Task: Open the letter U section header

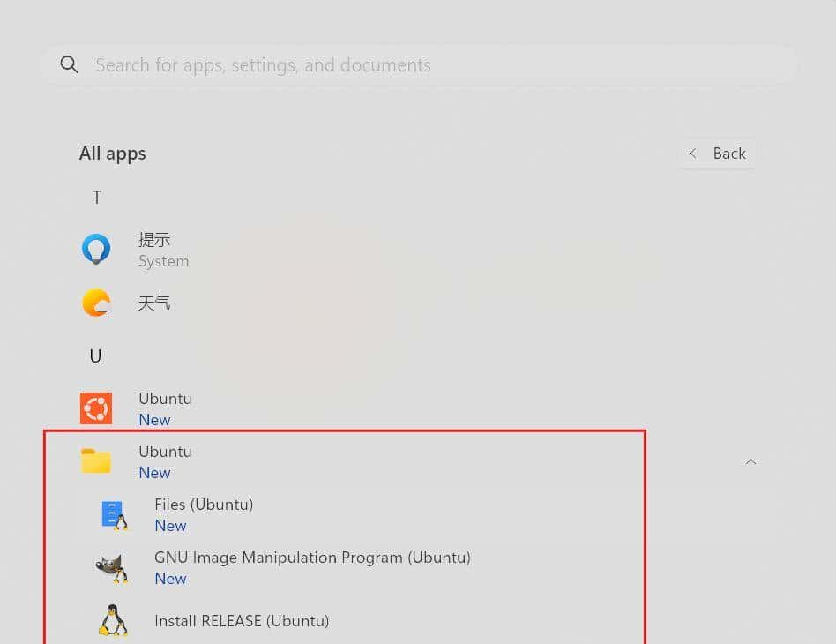Action: (x=95, y=356)
